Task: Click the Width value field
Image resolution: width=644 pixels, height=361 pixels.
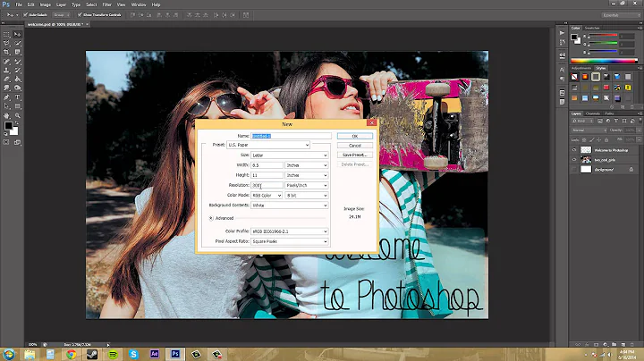Action: (x=267, y=165)
